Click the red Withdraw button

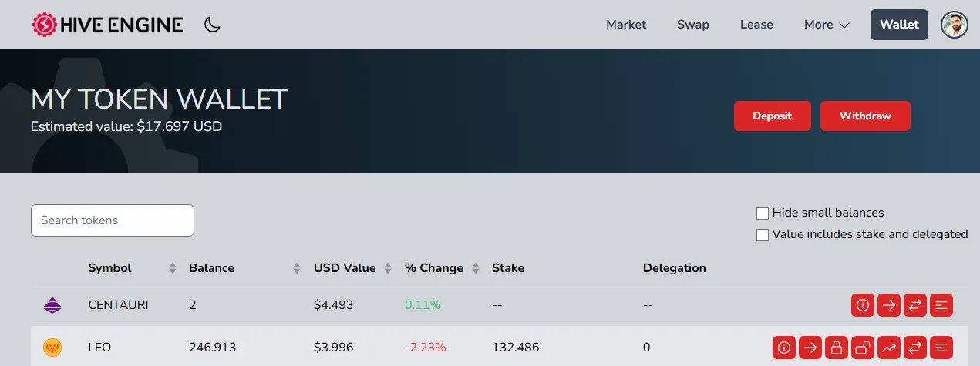pyautogui.click(x=865, y=116)
